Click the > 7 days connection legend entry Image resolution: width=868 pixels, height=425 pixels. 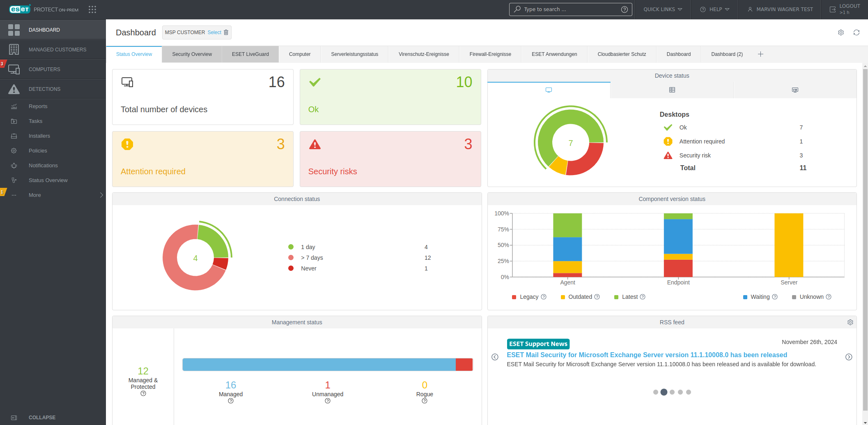[312, 258]
